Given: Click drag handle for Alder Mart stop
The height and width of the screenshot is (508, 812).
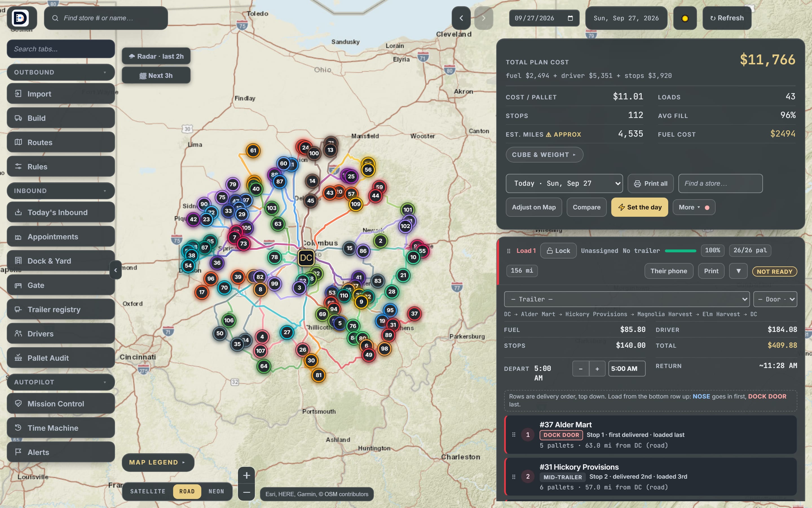Looking at the screenshot, I should pos(514,435).
